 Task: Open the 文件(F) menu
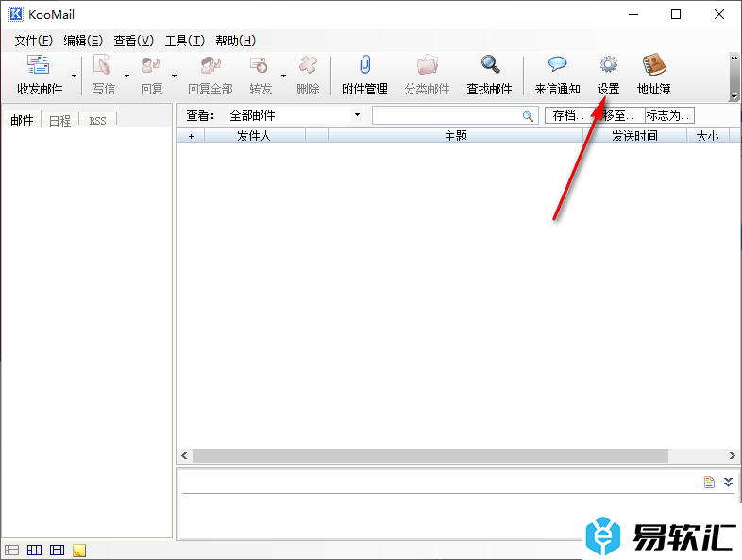[x=33, y=41]
